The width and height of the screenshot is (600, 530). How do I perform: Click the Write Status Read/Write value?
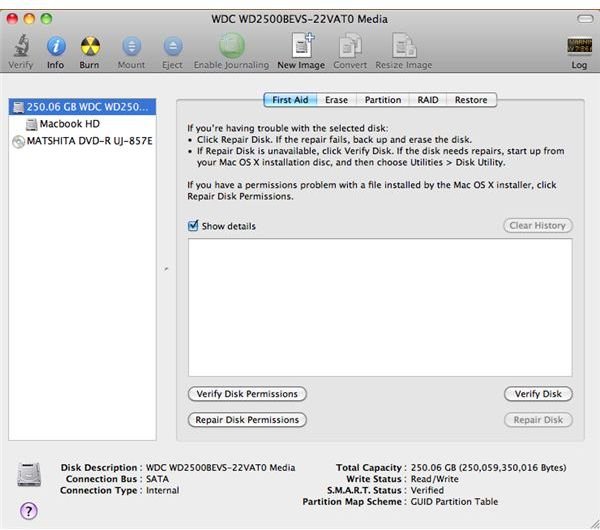(434, 479)
